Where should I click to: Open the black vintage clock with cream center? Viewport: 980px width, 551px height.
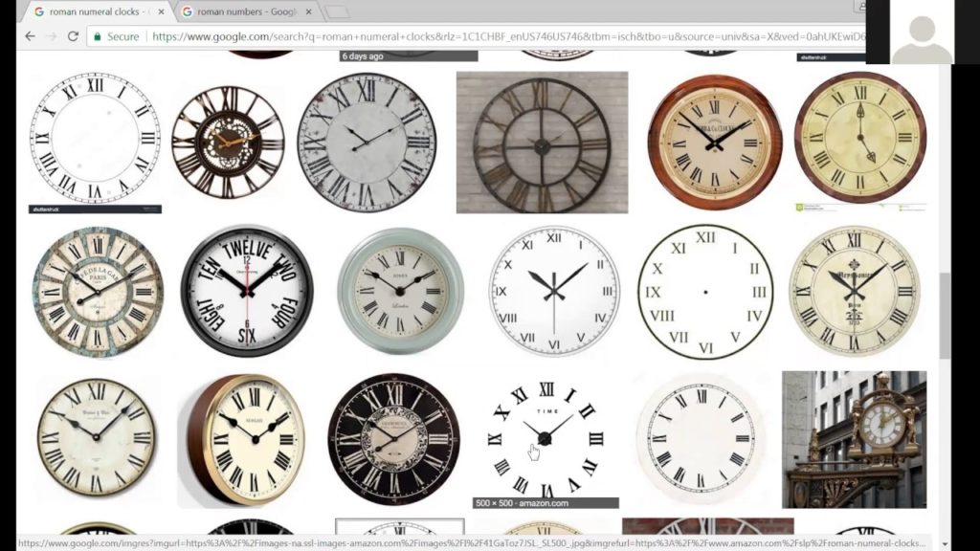click(x=393, y=439)
